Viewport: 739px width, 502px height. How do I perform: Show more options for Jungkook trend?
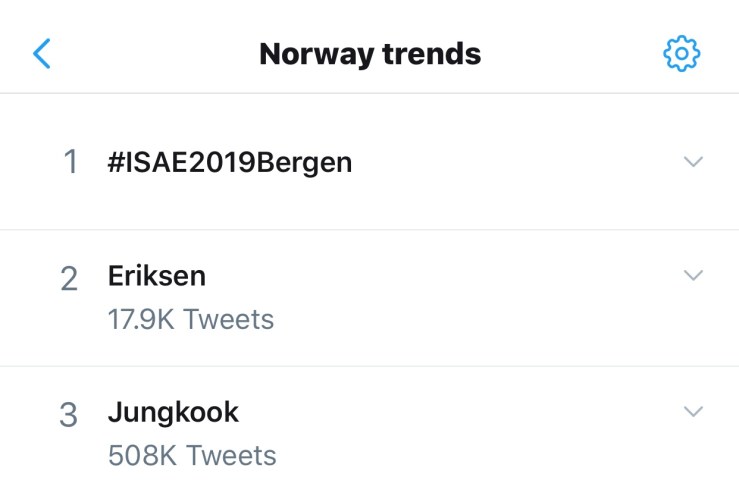coord(693,411)
